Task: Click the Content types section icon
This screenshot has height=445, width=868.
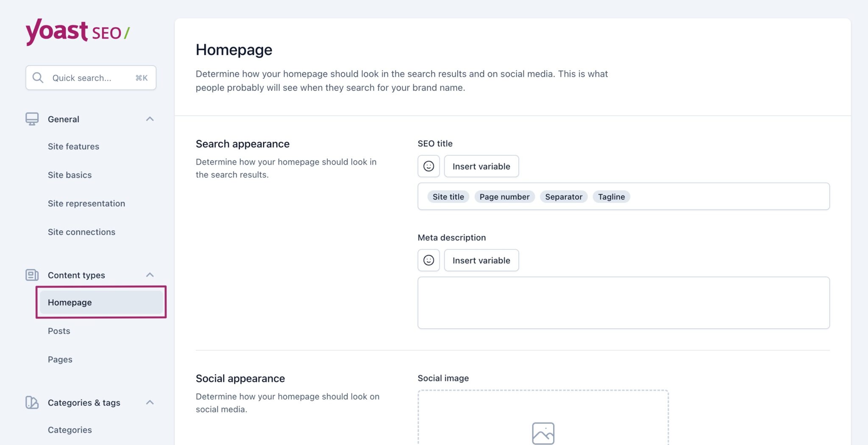Action: pos(32,275)
